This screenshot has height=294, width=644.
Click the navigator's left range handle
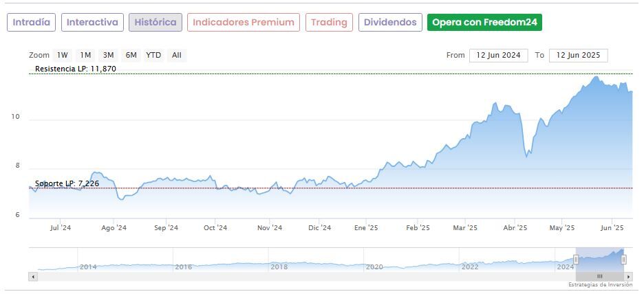(576, 259)
